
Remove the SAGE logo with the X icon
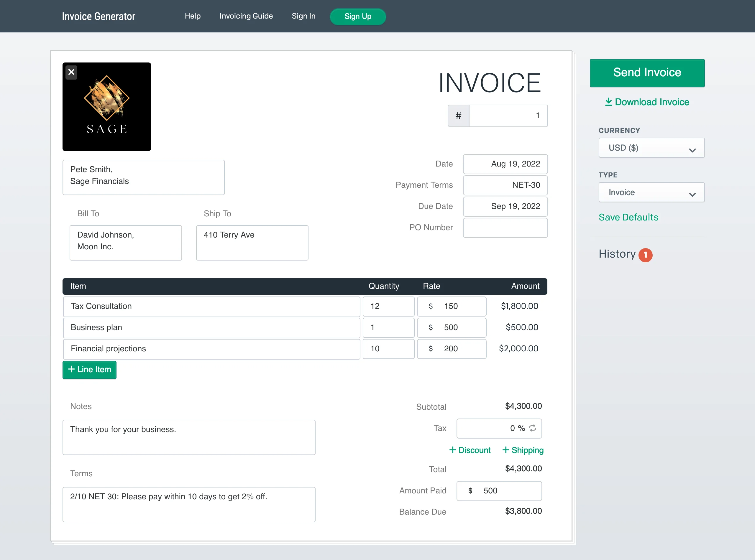[x=71, y=72]
